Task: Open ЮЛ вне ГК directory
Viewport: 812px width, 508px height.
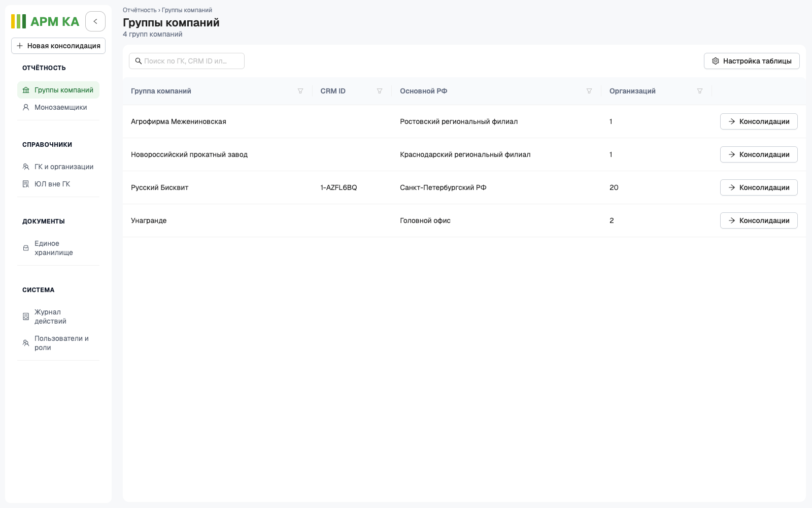Action: click(x=58, y=184)
